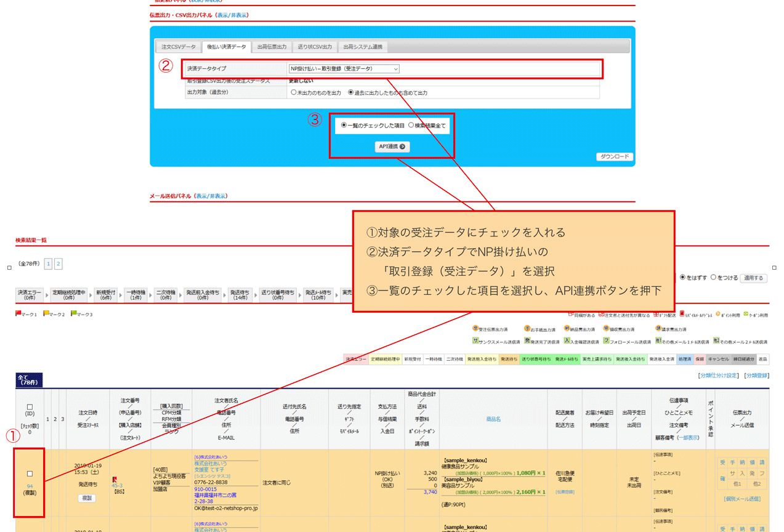Switch to 送り状CSV出力 tab
784x532 pixels.
[315, 47]
